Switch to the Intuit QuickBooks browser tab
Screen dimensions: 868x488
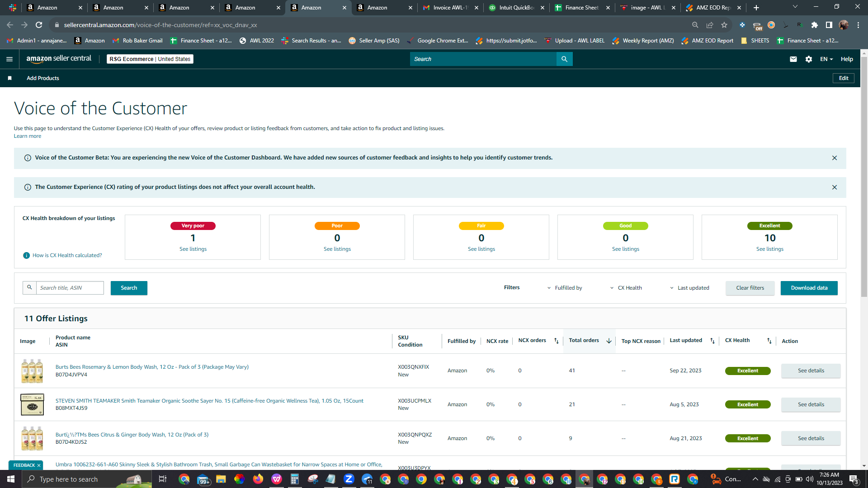pos(516,8)
